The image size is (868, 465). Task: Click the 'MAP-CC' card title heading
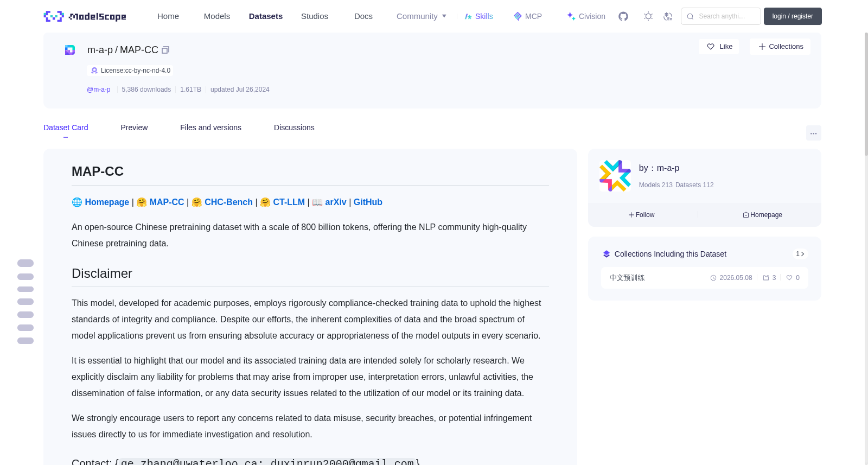coord(98,171)
